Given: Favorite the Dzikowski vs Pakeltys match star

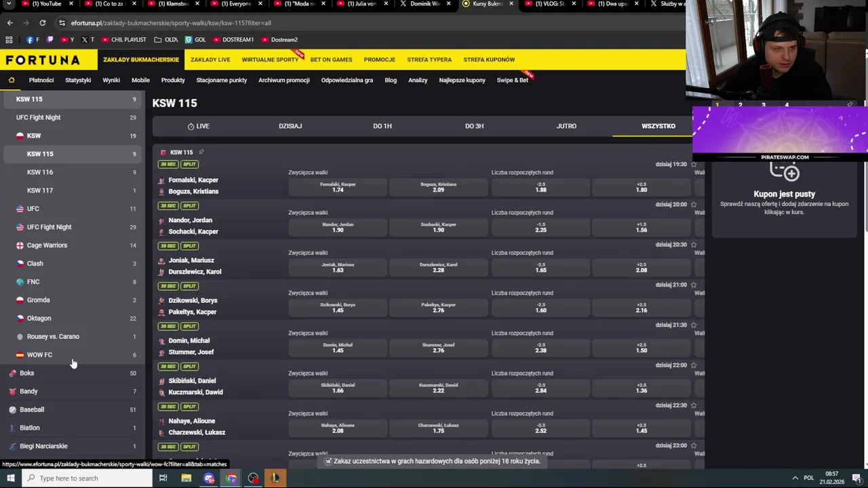Looking at the screenshot, I should (693, 285).
